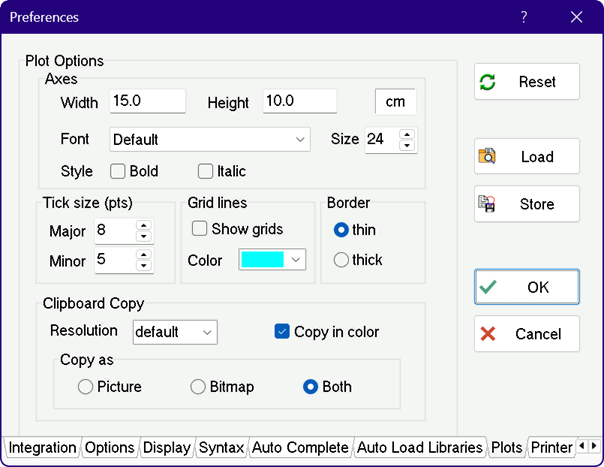The image size is (604, 467).
Task: Click the green checkmark OK icon
Action: click(x=488, y=287)
